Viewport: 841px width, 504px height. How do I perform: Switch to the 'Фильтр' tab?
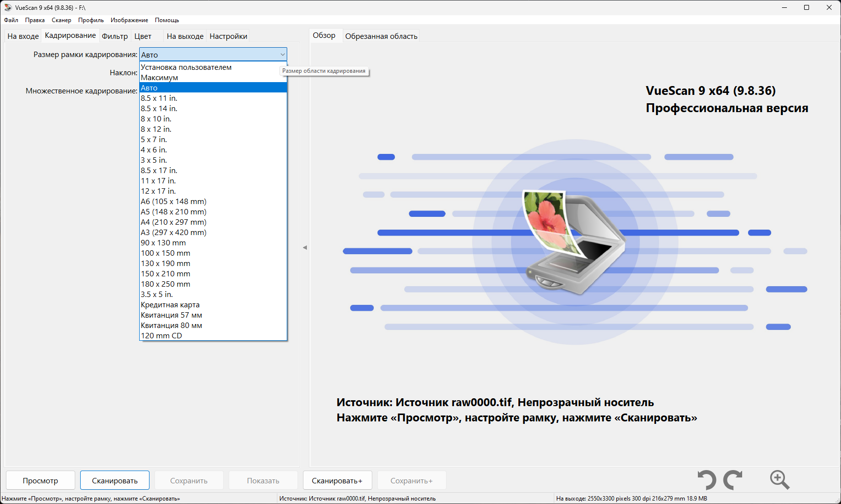(x=115, y=36)
